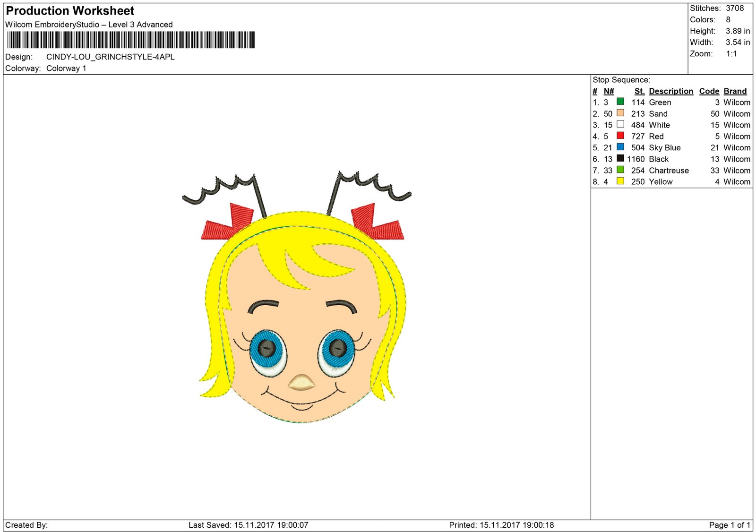The height and width of the screenshot is (532, 756).
Task: Click the "Code" column header
Action: click(x=709, y=91)
